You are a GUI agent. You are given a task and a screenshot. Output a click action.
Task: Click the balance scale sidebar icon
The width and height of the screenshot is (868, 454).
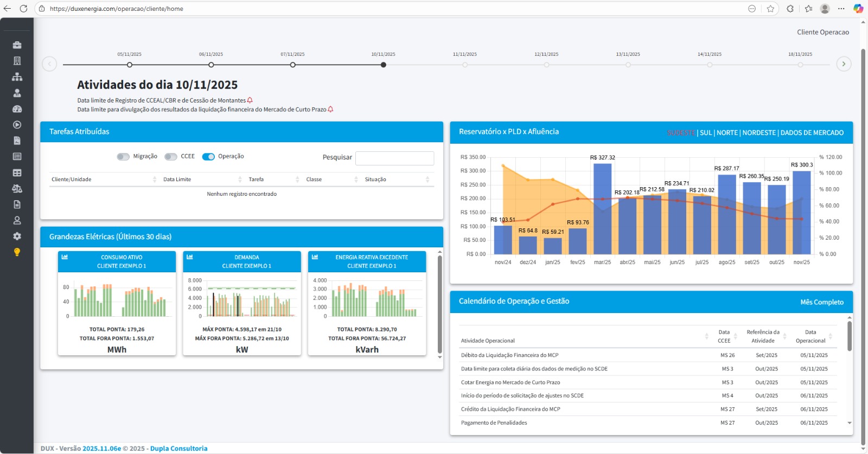pos(17,189)
